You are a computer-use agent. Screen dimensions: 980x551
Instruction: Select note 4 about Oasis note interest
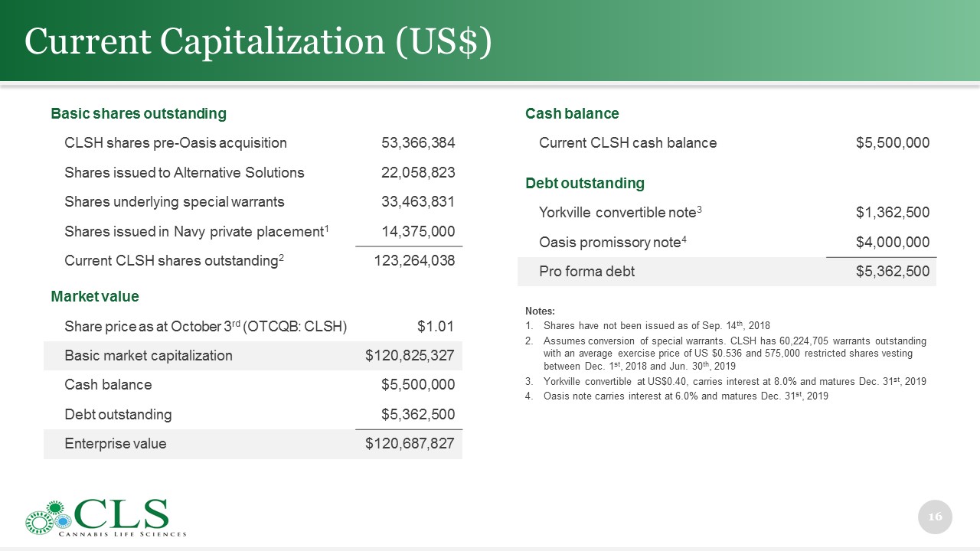[x=677, y=396]
